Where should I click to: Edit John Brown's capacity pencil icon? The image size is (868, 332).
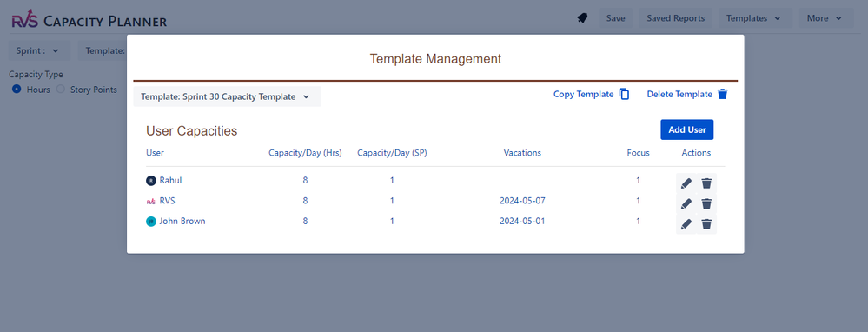tap(686, 224)
